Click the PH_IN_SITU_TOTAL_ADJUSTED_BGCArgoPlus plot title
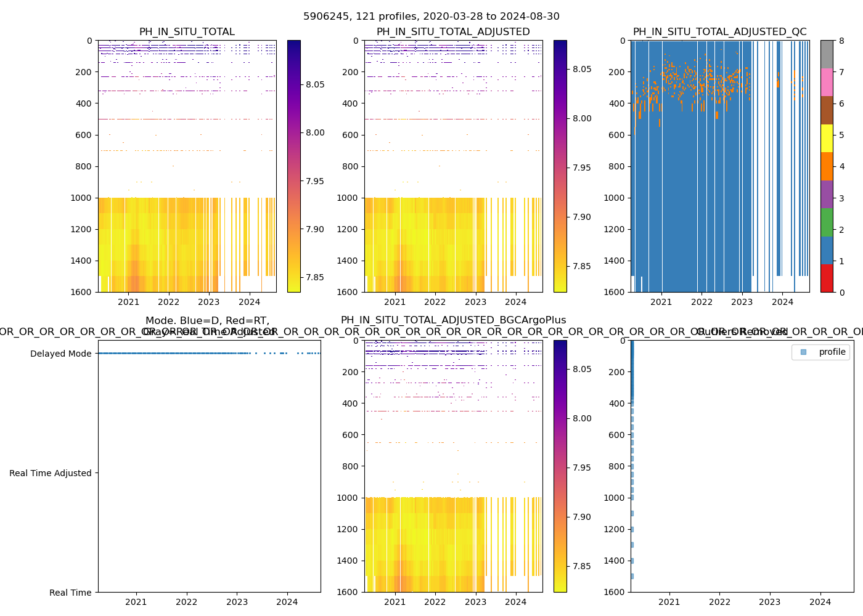The image size is (863, 616). click(x=453, y=320)
